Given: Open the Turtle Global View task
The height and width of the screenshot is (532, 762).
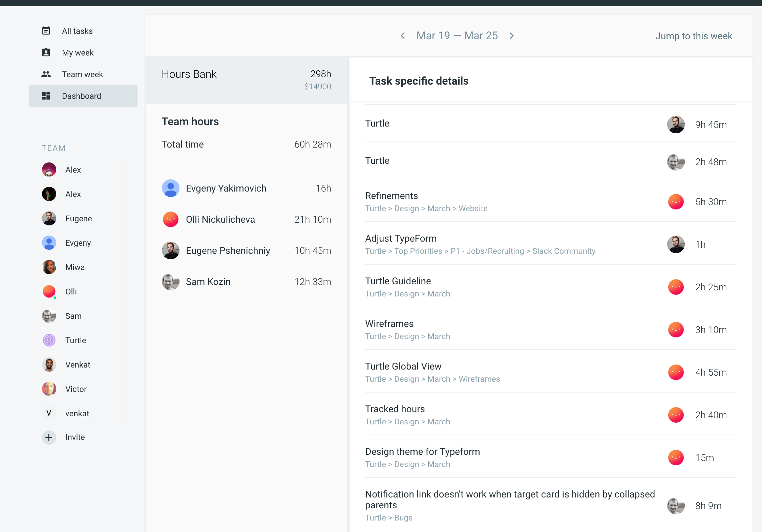Looking at the screenshot, I should coord(403,366).
